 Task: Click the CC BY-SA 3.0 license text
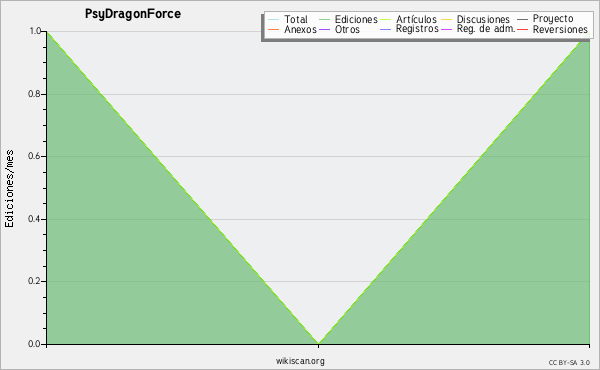pos(569,362)
